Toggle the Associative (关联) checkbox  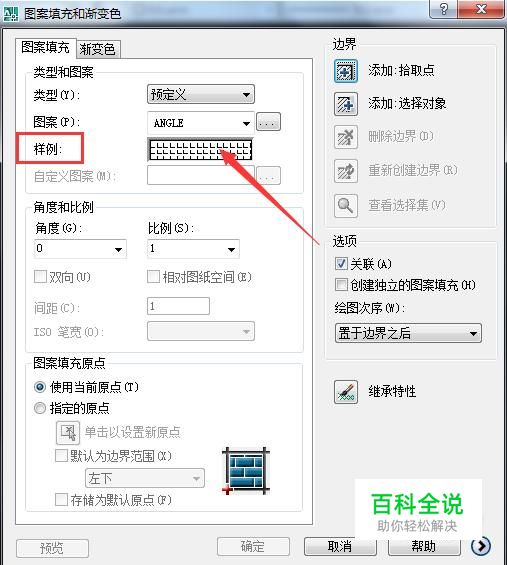click(x=341, y=264)
